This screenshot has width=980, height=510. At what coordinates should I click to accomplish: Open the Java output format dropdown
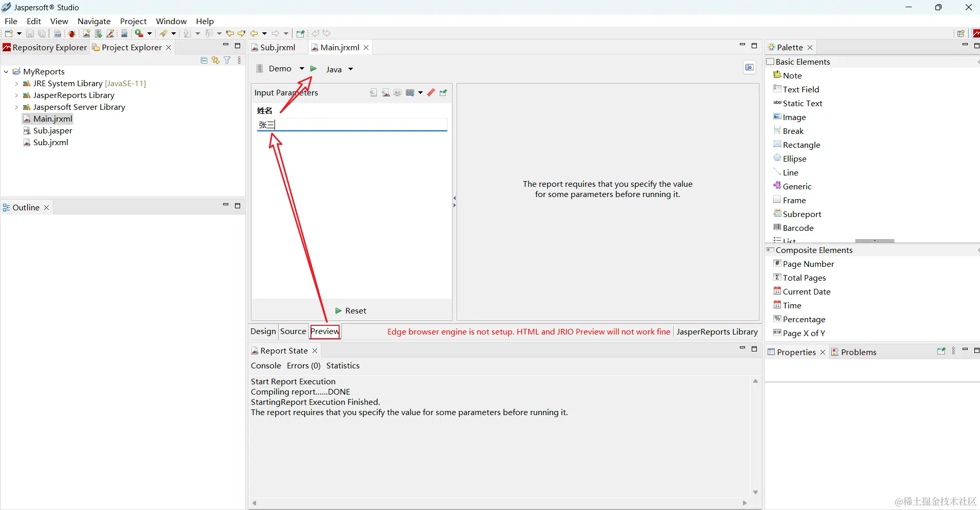click(351, 69)
